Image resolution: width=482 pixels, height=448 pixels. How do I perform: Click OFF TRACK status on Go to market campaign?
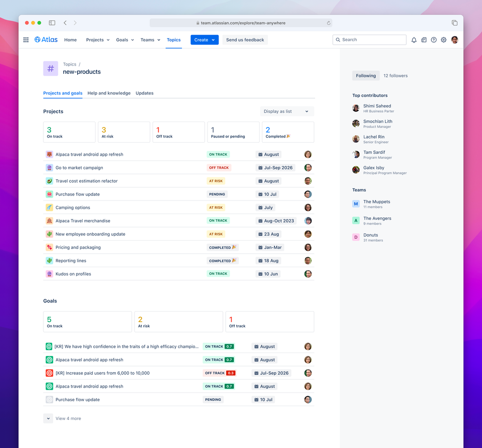[219, 168]
